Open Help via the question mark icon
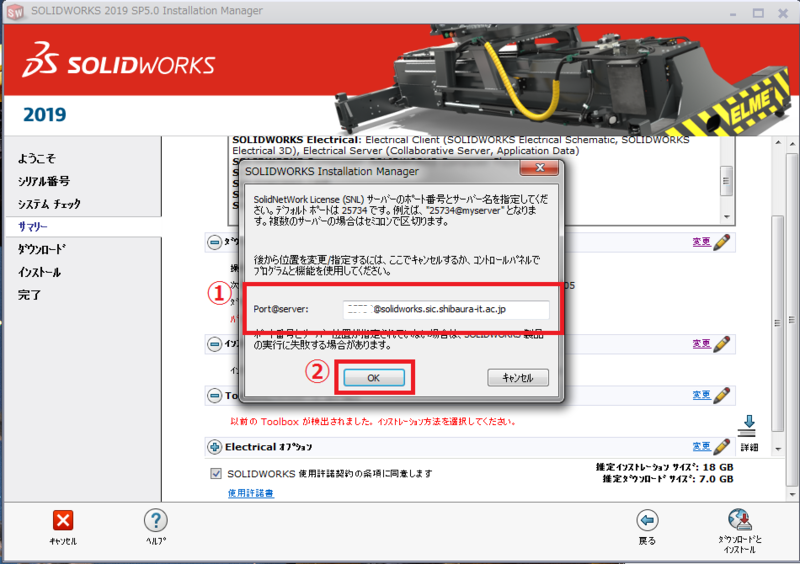 click(155, 520)
